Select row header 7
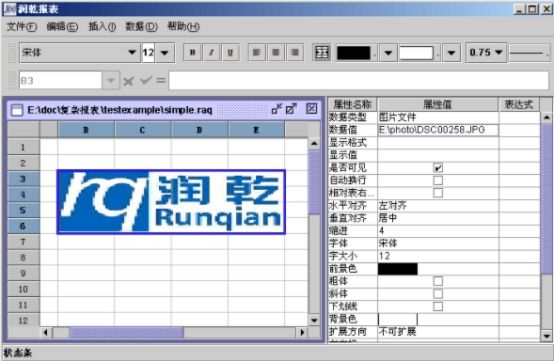The width and height of the screenshot is (554, 361). tap(23, 242)
